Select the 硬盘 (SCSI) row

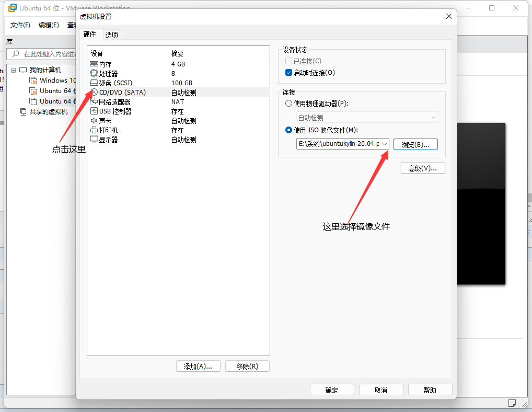pos(179,83)
